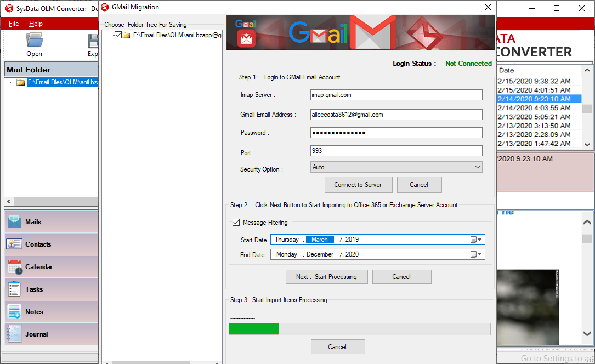Minimize the SysData OLM Converter window
The height and width of the screenshot is (364, 595).
click(x=532, y=8)
